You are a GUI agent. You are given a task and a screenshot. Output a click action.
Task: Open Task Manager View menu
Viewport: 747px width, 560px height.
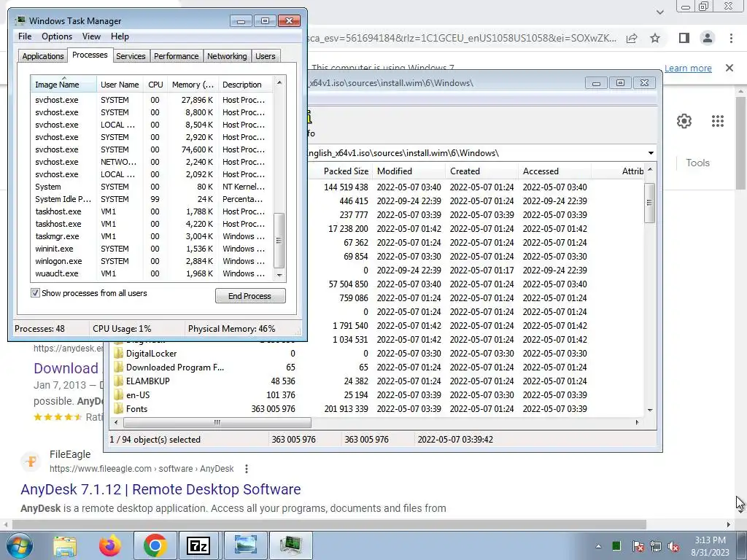point(91,36)
